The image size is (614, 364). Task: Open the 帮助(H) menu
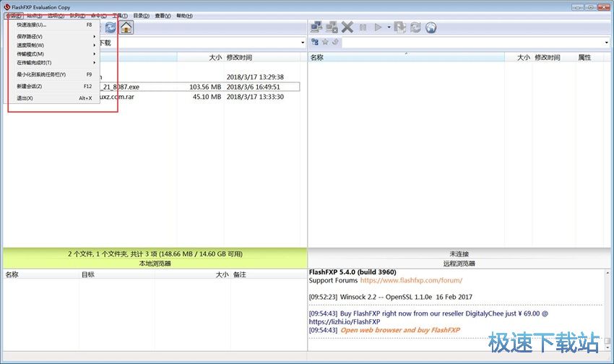[x=184, y=16]
